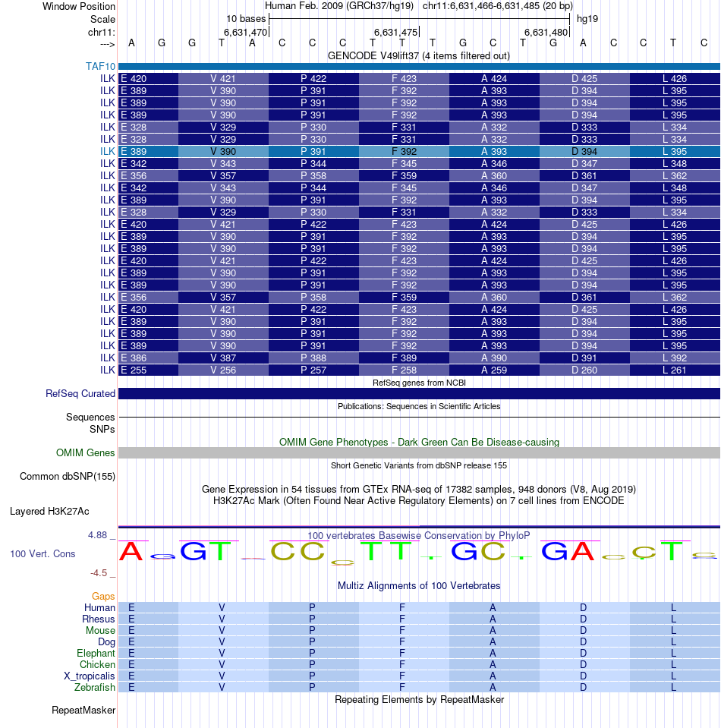
Task: Click the gray OMIM Genes bar
Action: [x=419, y=452]
